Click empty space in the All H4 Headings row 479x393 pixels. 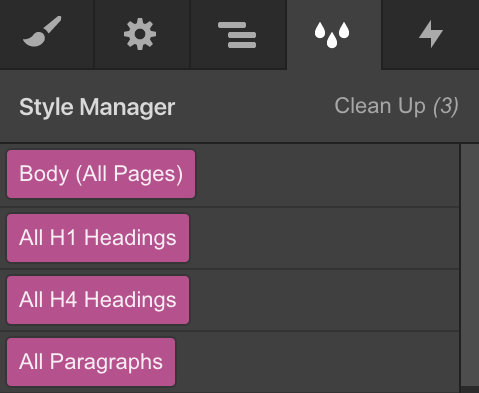pos(323,300)
